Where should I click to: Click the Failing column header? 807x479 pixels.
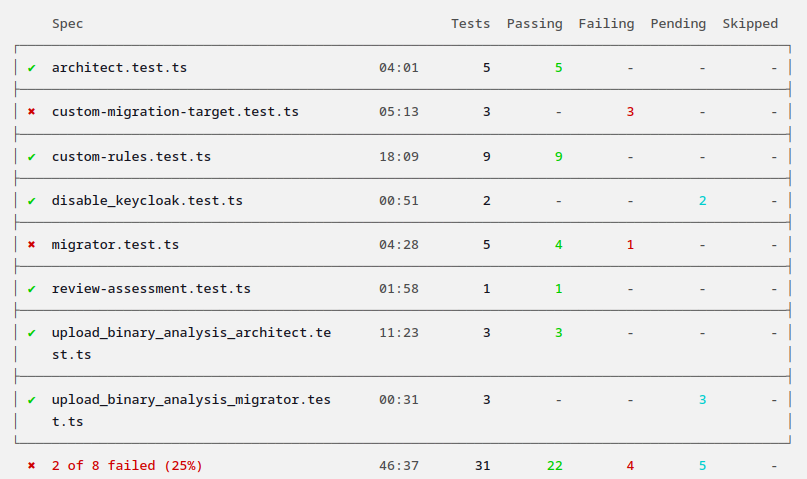[606, 24]
